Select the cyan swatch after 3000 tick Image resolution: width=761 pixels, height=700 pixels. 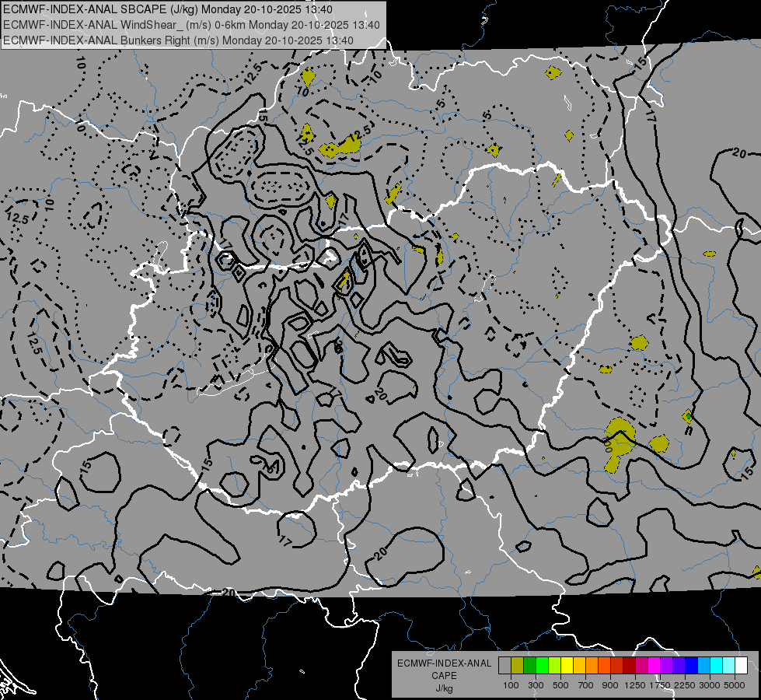tap(717, 666)
